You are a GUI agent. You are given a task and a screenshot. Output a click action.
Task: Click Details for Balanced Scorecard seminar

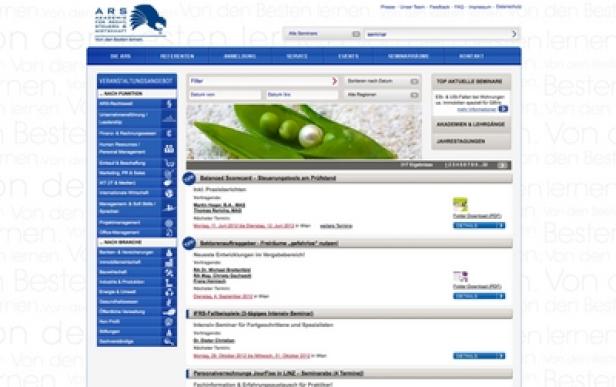pyautogui.click(x=479, y=226)
